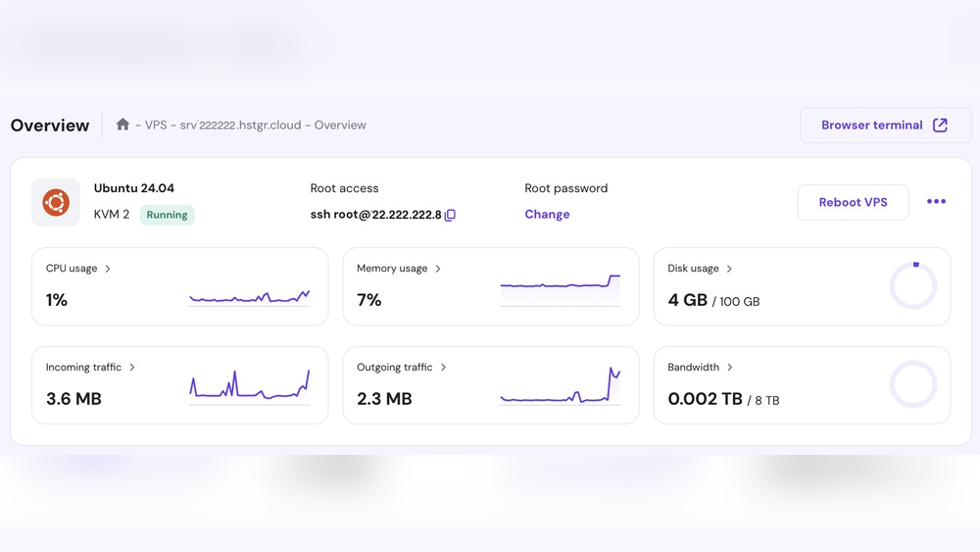Click the CPU usage line graph

249,296
